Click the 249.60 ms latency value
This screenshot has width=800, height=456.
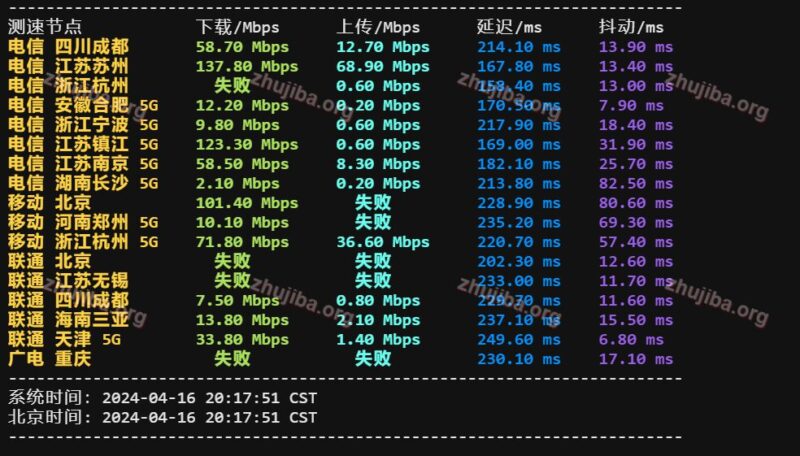517,339
